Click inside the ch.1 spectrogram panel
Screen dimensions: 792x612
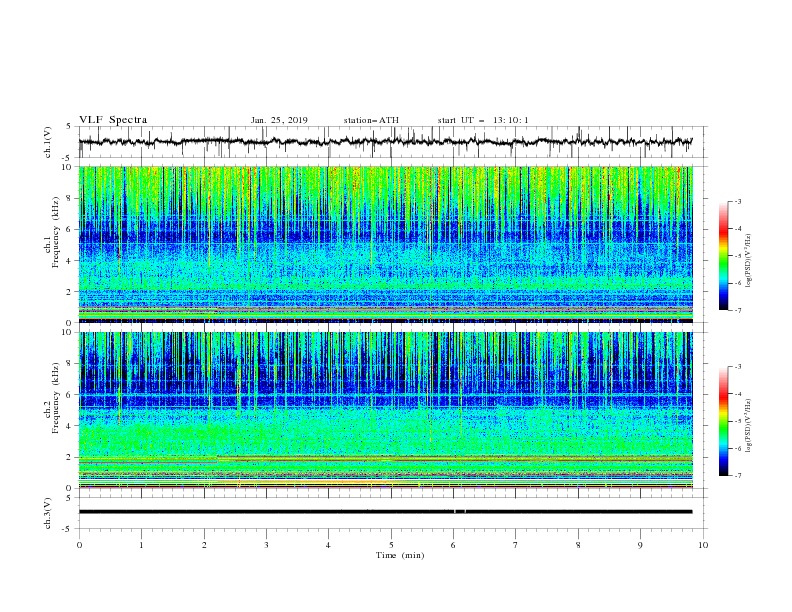386,244
